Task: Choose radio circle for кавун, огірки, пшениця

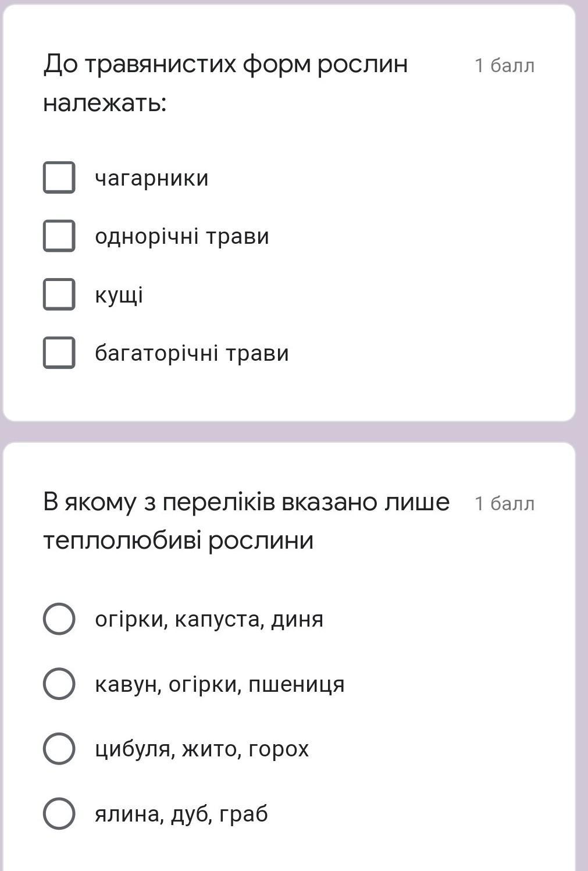Action: pos(59,684)
